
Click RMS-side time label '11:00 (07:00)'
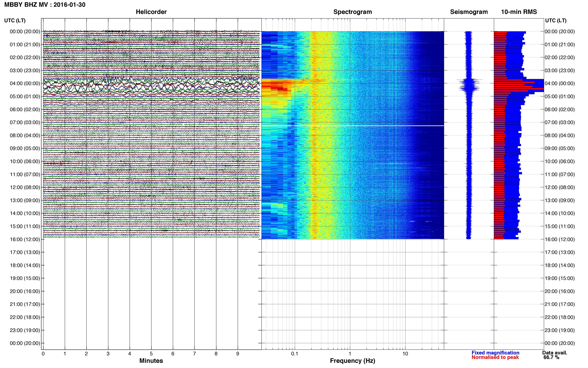tap(560, 174)
